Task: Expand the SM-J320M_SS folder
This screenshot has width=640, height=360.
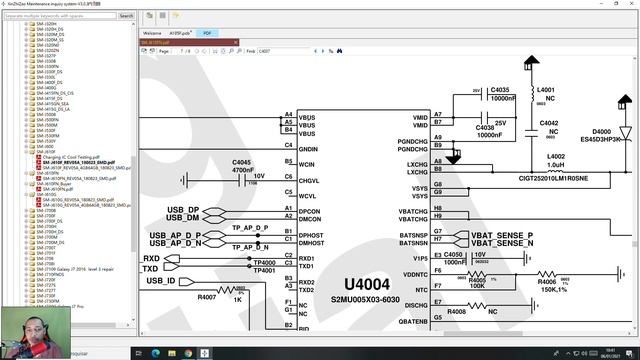Action: 26,40
